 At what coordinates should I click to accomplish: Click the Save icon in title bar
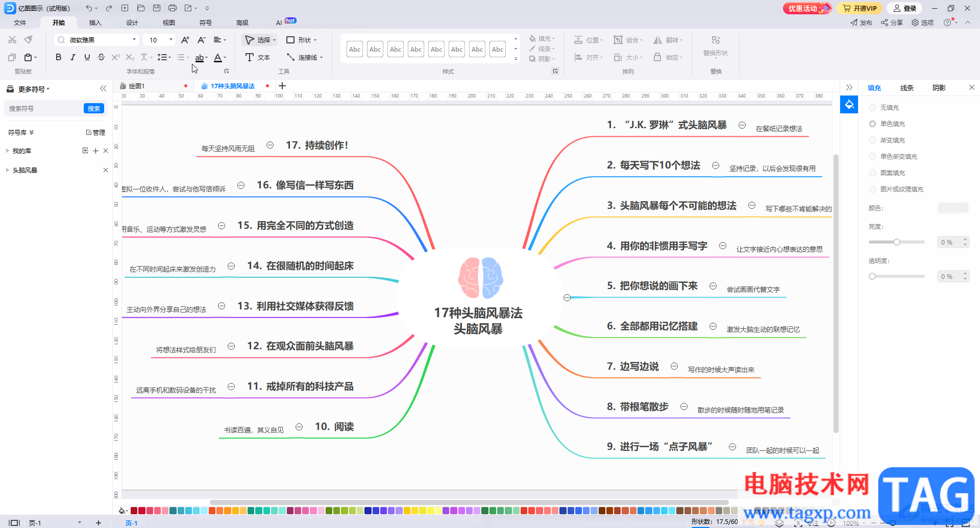pos(157,8)
